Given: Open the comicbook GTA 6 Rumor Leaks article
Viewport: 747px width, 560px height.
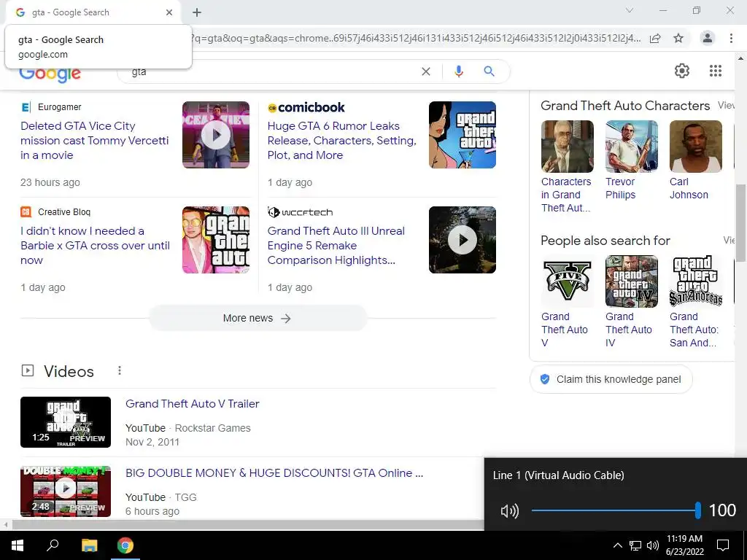Looking at the screenshot, I should [341, 141].
